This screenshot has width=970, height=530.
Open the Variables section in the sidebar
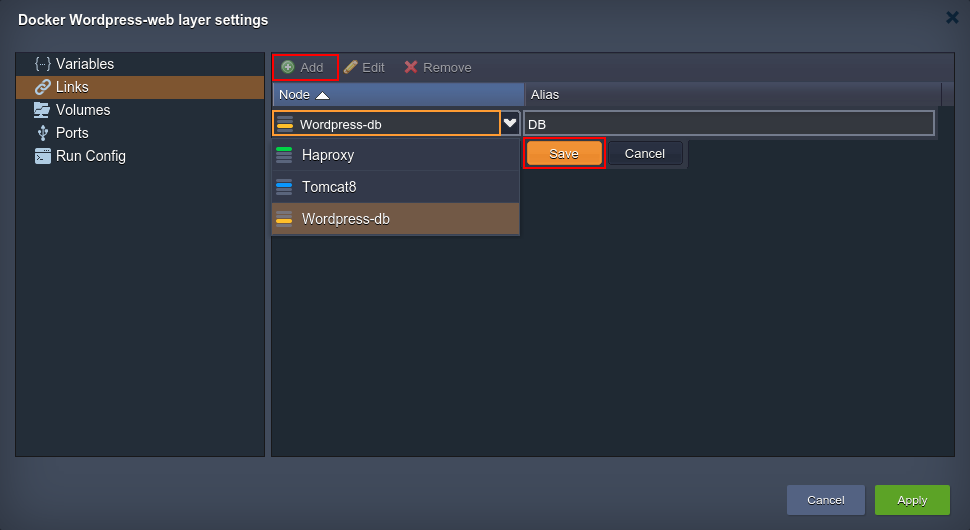click(140, 64)
